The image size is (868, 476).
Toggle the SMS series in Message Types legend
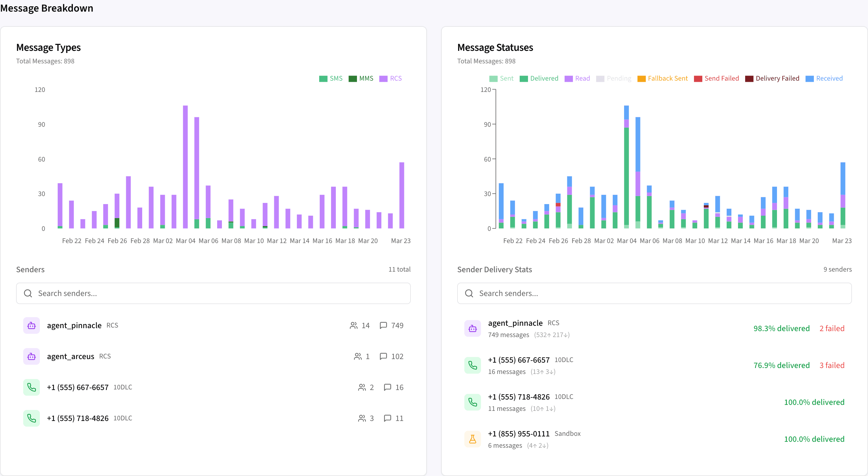tap(331, 78)
